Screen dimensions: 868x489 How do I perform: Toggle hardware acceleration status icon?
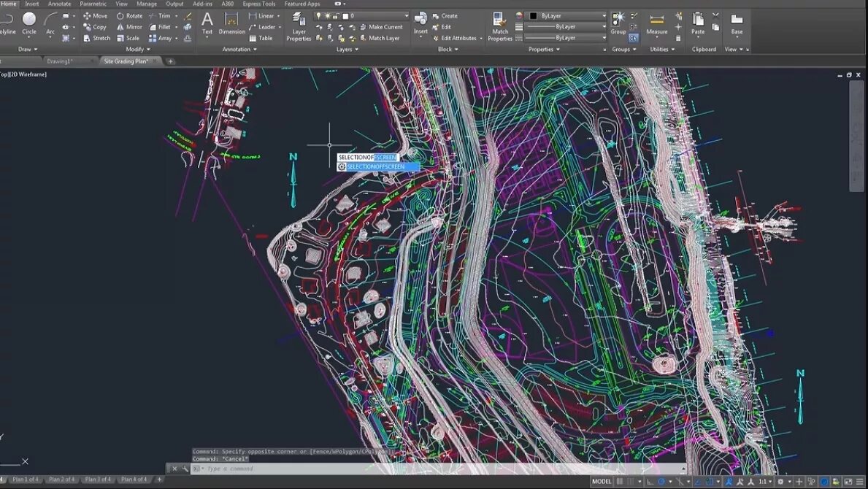(824, 481)
